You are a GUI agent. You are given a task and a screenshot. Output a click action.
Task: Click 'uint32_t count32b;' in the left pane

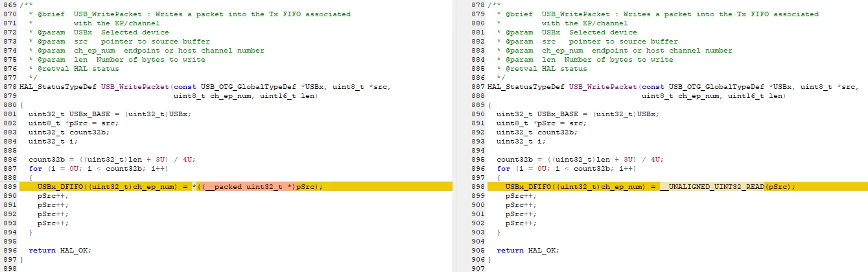[69, 132]
